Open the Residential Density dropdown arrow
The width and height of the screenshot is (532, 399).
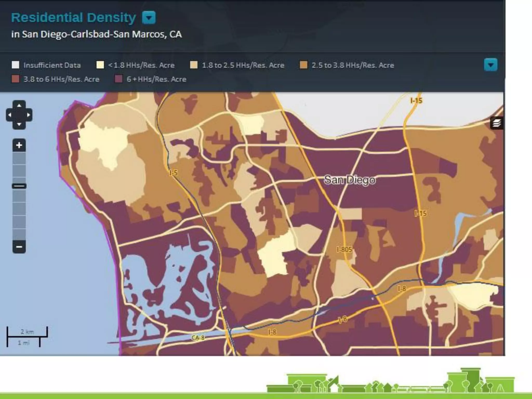[x=149, y=18]
